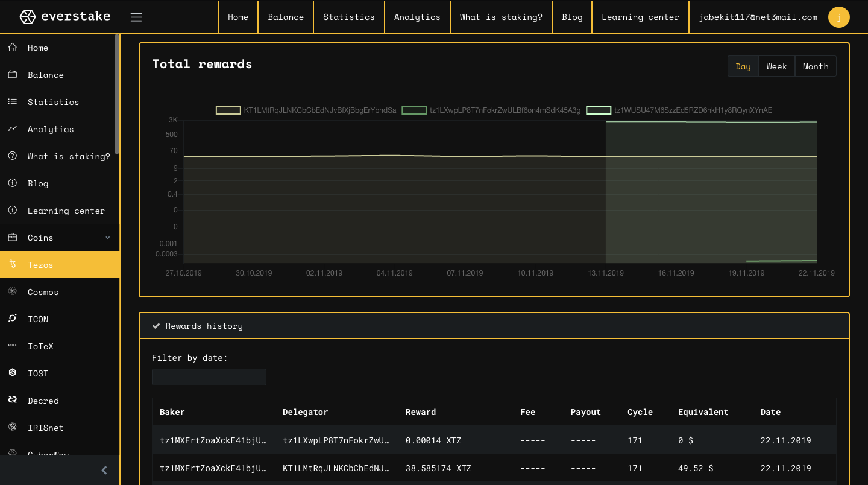Image resolution: width=868 pixels, height=485 pixels.
Task: Open Home in the top navigation
Action: click(x=238, y=17)
